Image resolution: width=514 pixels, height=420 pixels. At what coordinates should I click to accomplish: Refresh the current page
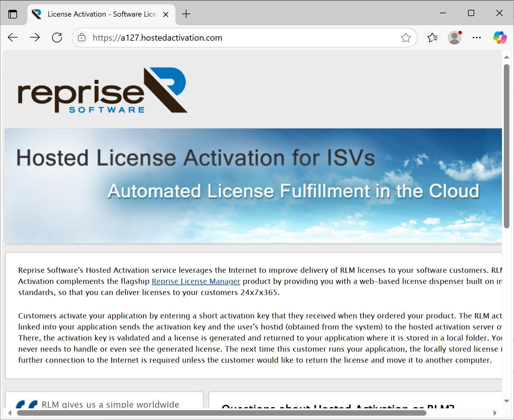57,38
